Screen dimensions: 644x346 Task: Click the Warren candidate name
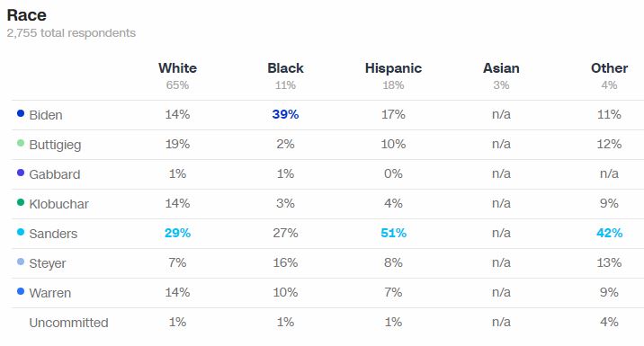(50, 293)
